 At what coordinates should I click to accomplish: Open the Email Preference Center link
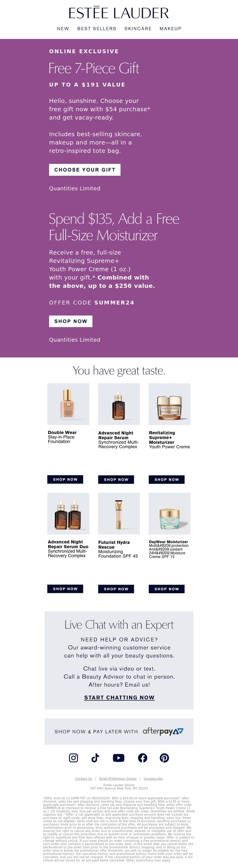click(118, 778)
